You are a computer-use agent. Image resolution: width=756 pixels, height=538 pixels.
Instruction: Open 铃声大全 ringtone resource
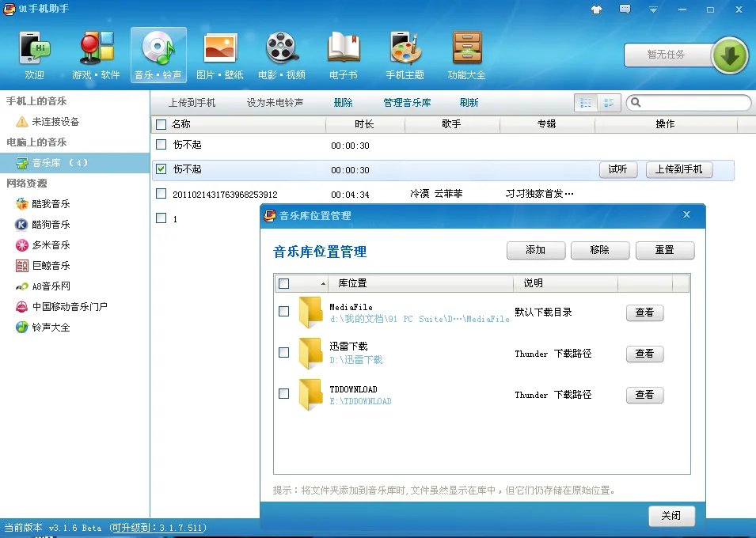point(44,327)
